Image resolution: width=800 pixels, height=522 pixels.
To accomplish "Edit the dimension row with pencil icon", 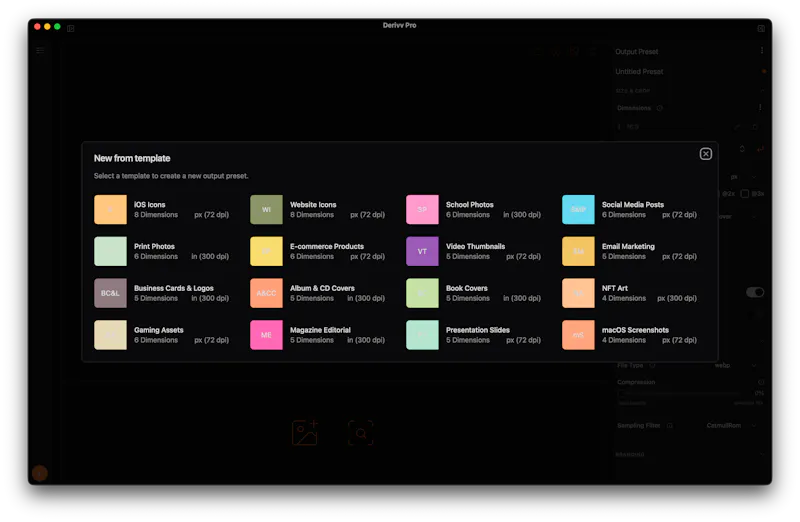I will (737, 127).
